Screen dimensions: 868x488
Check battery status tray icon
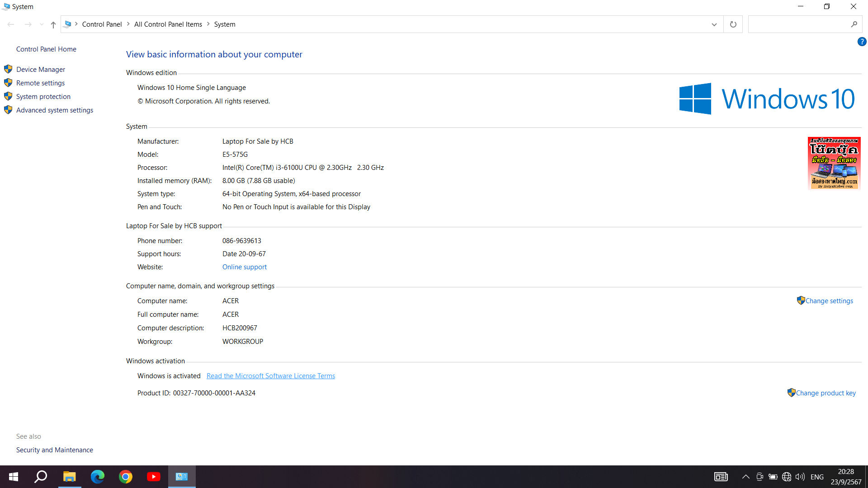(x=773, y=477)
